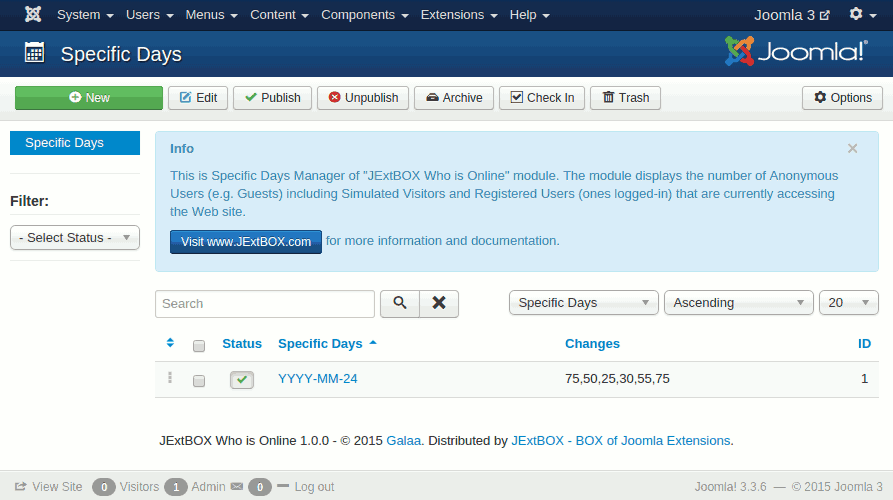Open the Users menu
This screenshot has width=893, height=500.
[149, 15]
